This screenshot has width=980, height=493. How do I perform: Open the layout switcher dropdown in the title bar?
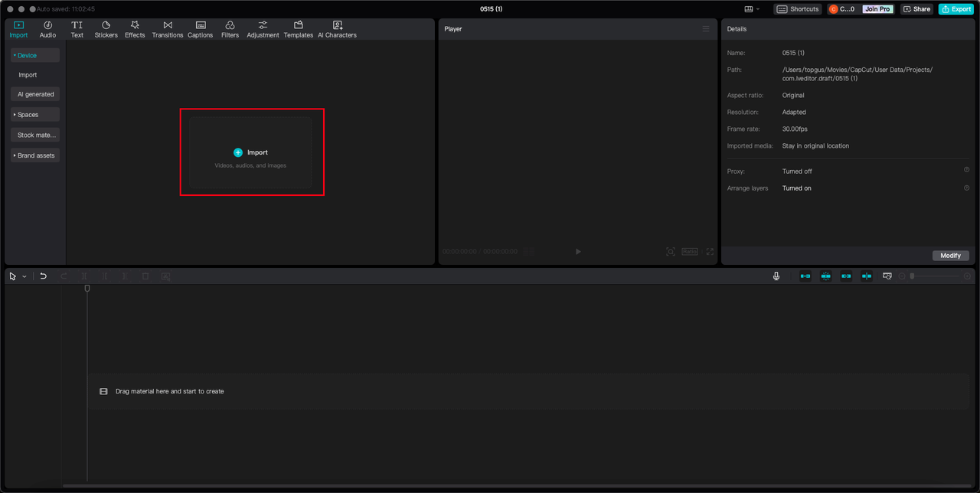[x=752, y=9]
